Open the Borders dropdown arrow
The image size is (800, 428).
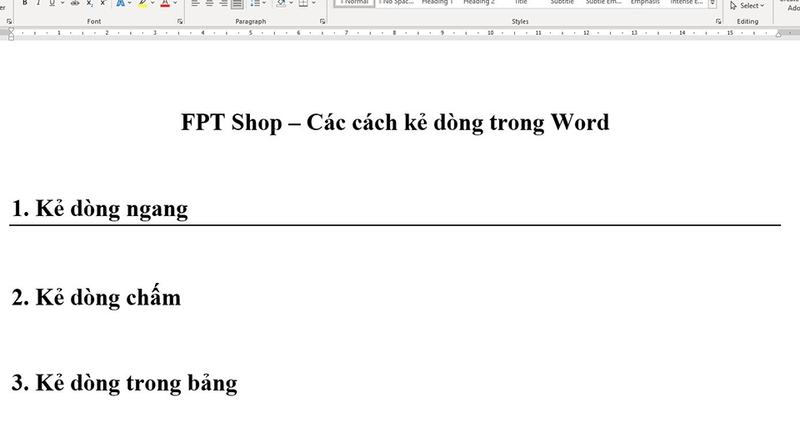[x=313, y=3]
